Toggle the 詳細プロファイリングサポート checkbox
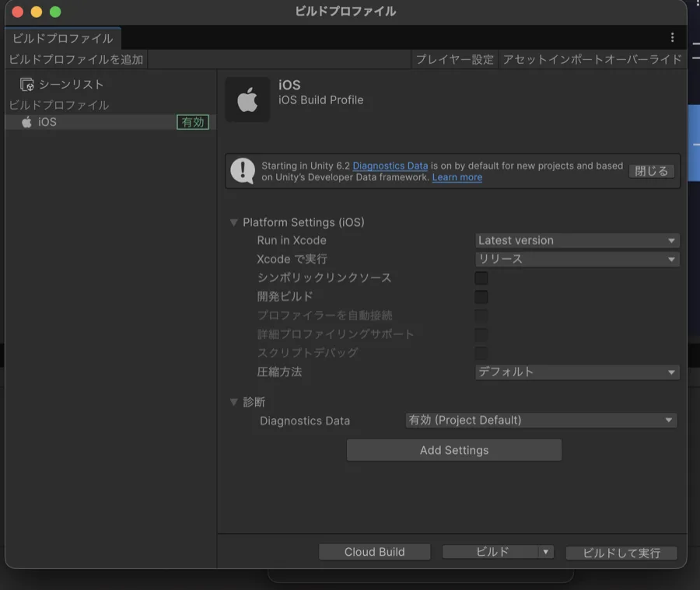Image resolution: width=700 pixels, height=590 pixels. pyautogui.click(x=481, y=334)
